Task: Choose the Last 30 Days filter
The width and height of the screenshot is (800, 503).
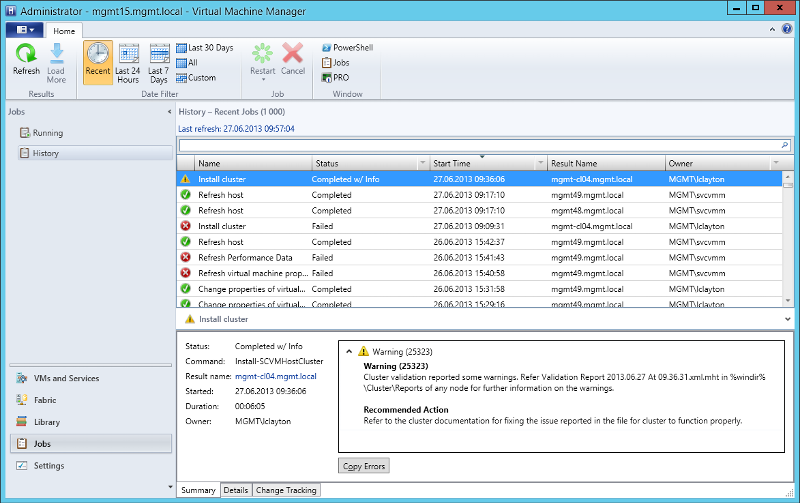Action: click(205, 47)
